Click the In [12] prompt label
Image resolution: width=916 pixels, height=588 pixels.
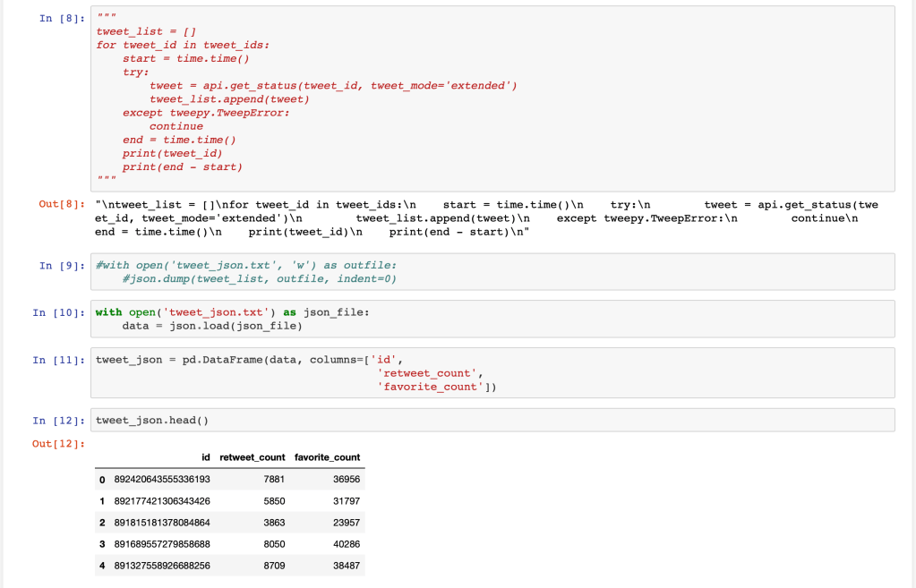59,420
